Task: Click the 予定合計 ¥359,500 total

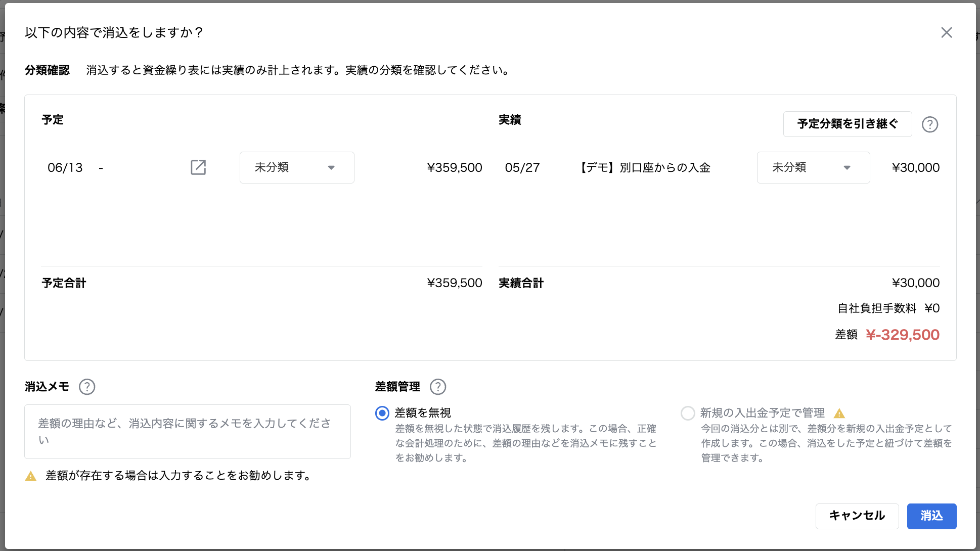Action: tap(455, 283)
